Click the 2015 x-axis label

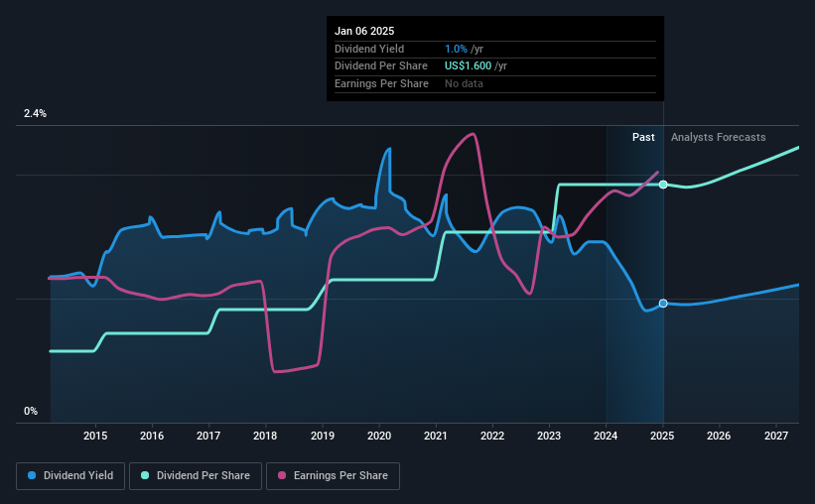(x=95, y=436)
